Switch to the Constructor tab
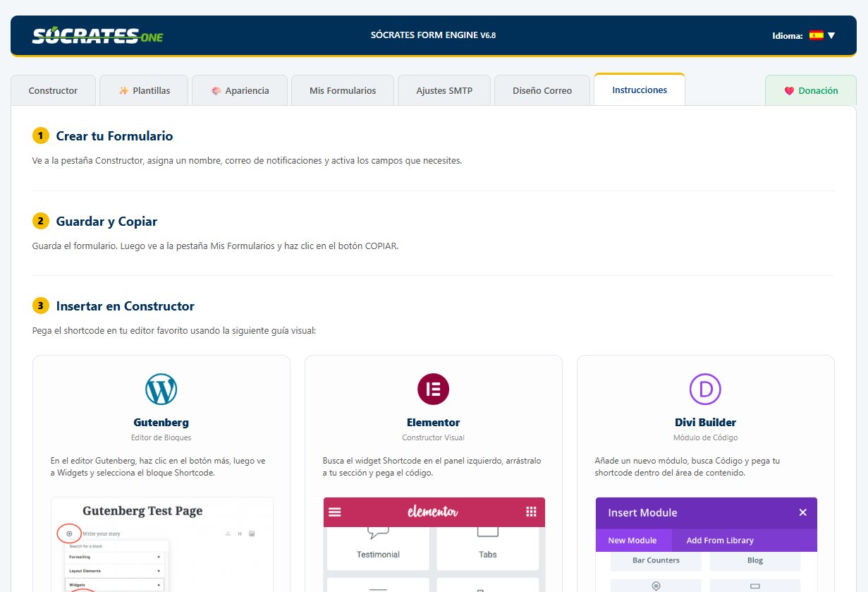Viewport: 868px width, 592px height. 53,90
